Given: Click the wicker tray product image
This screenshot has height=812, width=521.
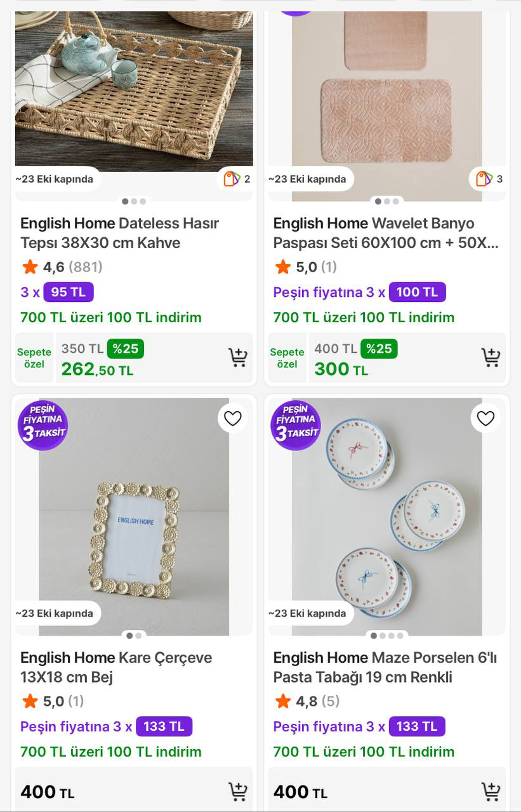Looking at the screenshot, I should (134, 89).
